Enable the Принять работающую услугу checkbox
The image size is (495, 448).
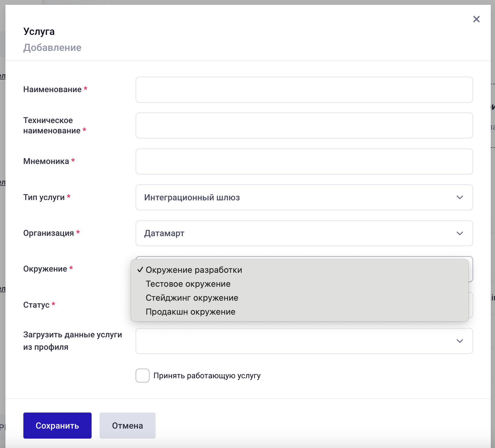click(143, 376)
